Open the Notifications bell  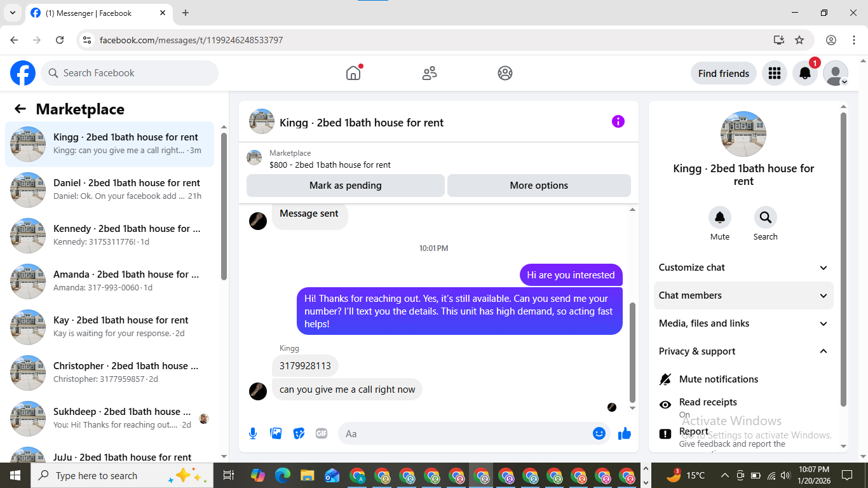tap(805, 73)
